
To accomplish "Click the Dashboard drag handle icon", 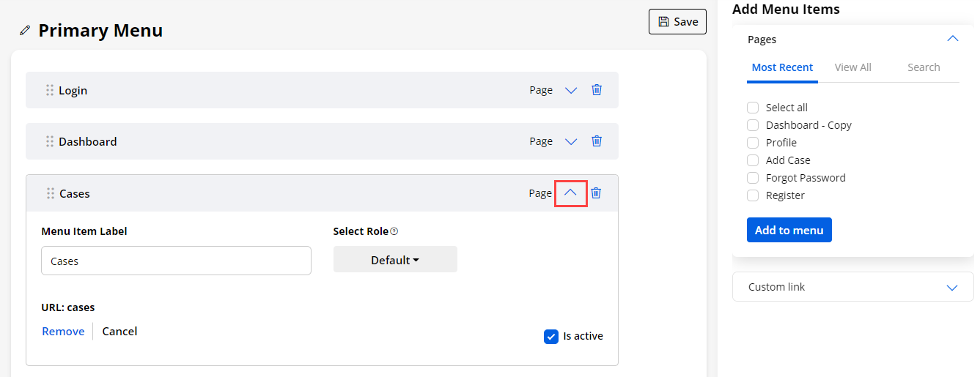I will tap(50, 141).
